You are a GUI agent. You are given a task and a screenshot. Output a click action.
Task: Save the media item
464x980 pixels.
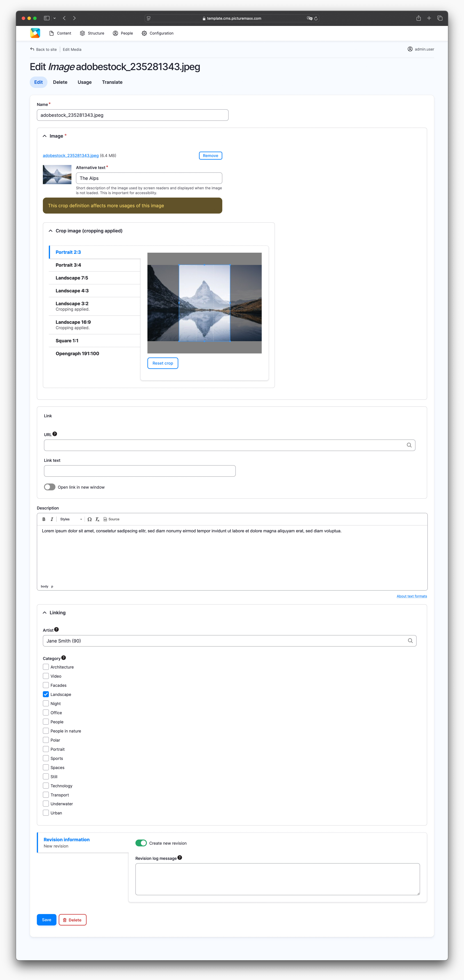[x=46, y=920]
